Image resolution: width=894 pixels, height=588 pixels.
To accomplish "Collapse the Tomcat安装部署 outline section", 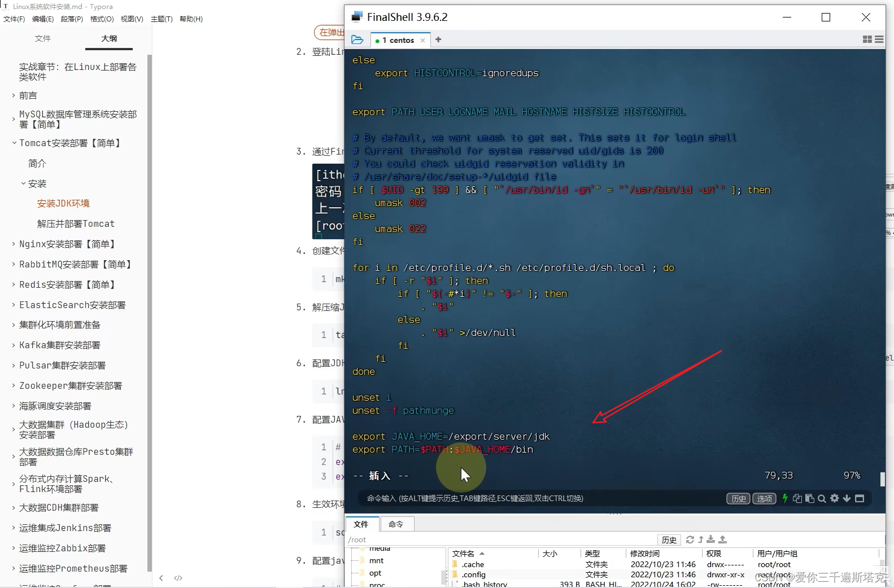I will coord(14,143).
